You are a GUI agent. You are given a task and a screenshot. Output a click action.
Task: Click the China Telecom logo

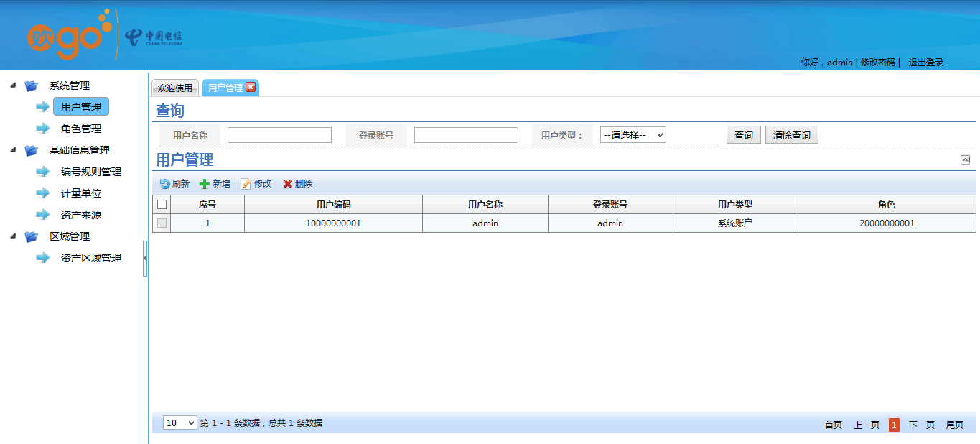[x=153, y=38]
